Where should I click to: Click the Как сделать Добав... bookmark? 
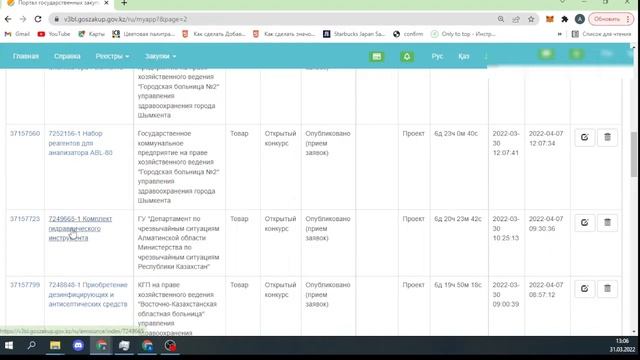point(213,34)
